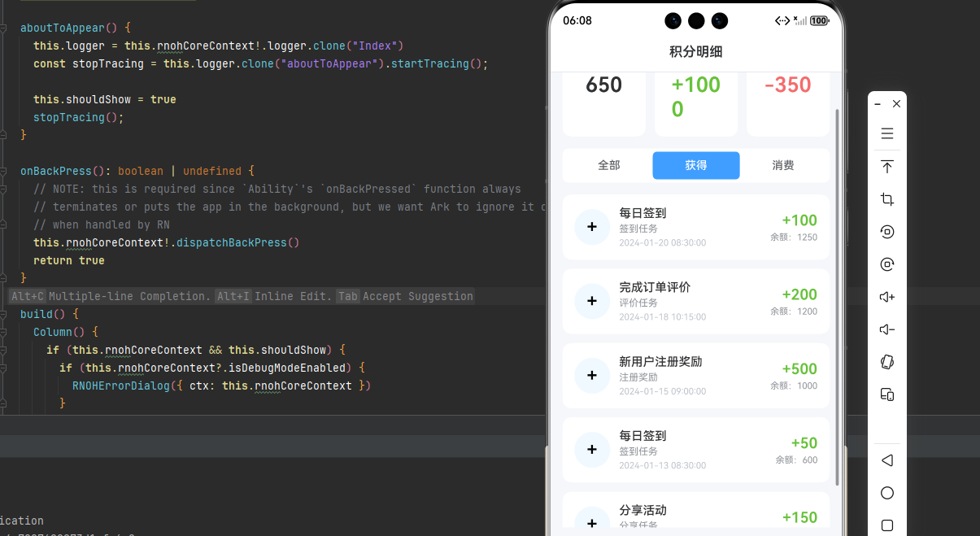Fold the NOTE comment block in gutter
The width and height of the screenshot is (980, 536).
[x=3, y=189]
